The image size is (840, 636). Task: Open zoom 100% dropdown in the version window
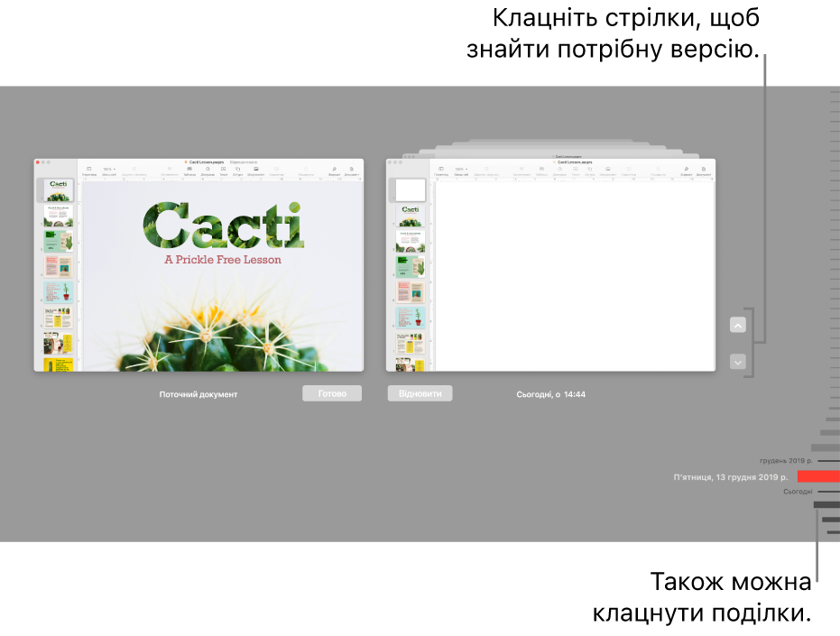coord(461,169)
